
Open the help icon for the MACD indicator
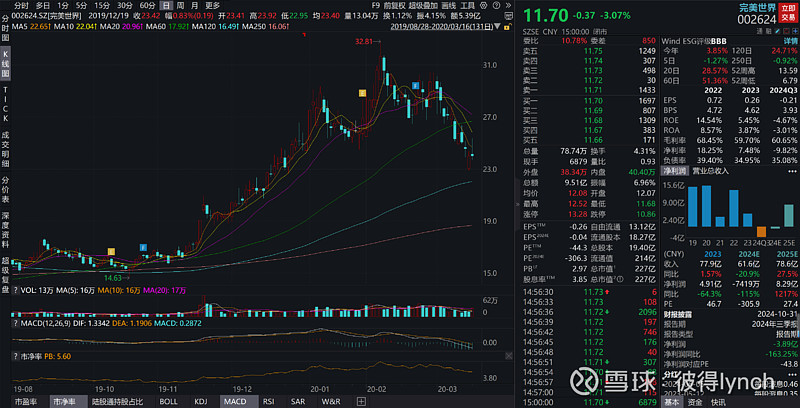point(14,325)
